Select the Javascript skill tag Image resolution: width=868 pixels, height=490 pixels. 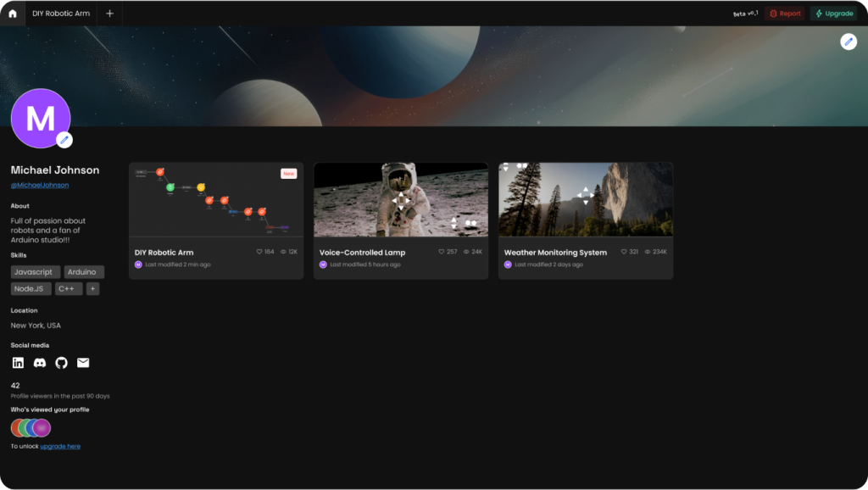tap(35, 272)
